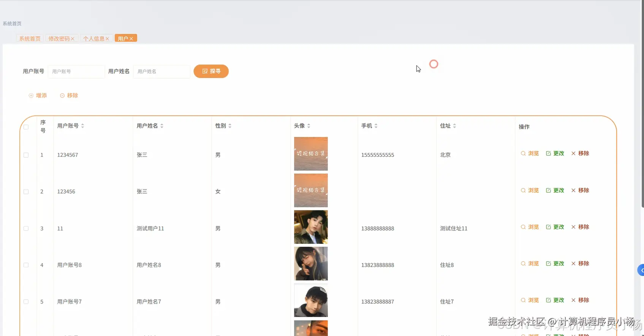Viewport: 644px width, 336px height.
Task: Select the active 用户 tab
Action: (123, 38)
